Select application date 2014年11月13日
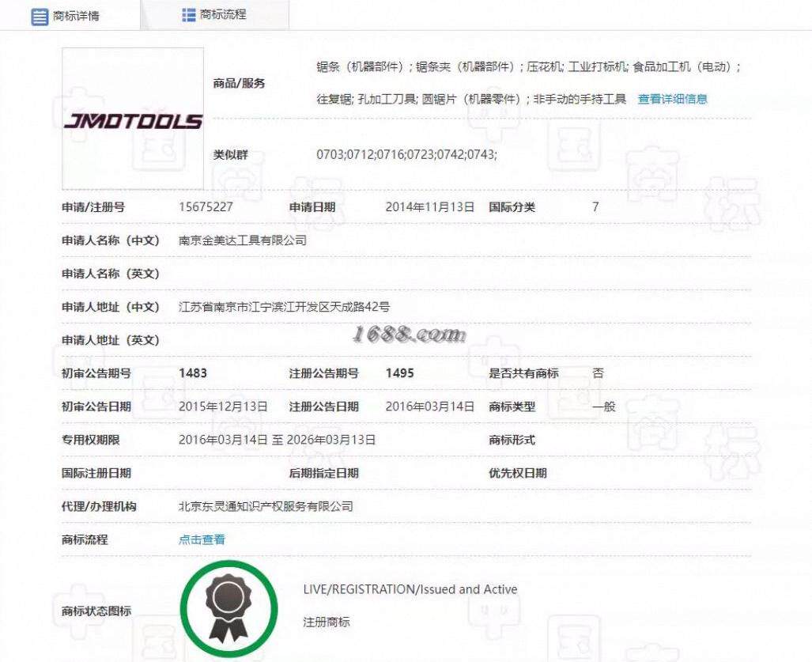This screenshot has width=812, height=662. pyautogui.click(x=430, y=207)
